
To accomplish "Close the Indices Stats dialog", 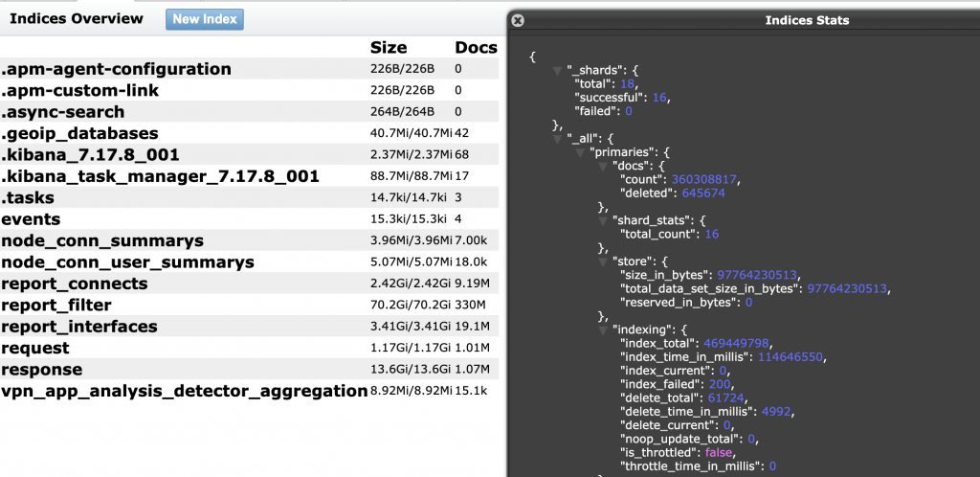I will 518,20.
